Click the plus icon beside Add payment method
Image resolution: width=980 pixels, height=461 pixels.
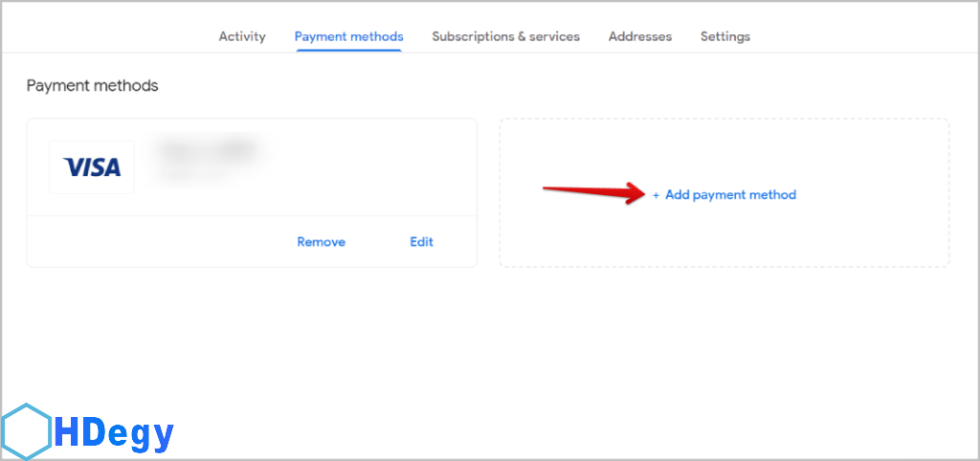coord(656,195)
